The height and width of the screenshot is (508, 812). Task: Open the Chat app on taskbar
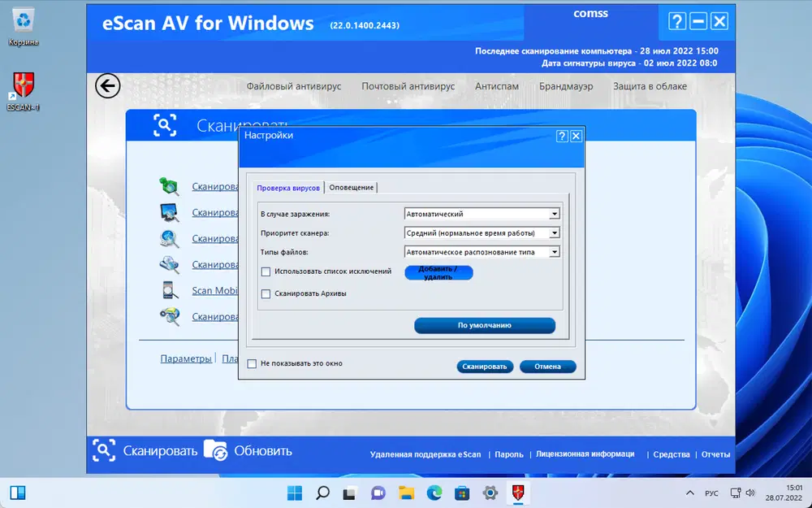(x=378, y=493)
